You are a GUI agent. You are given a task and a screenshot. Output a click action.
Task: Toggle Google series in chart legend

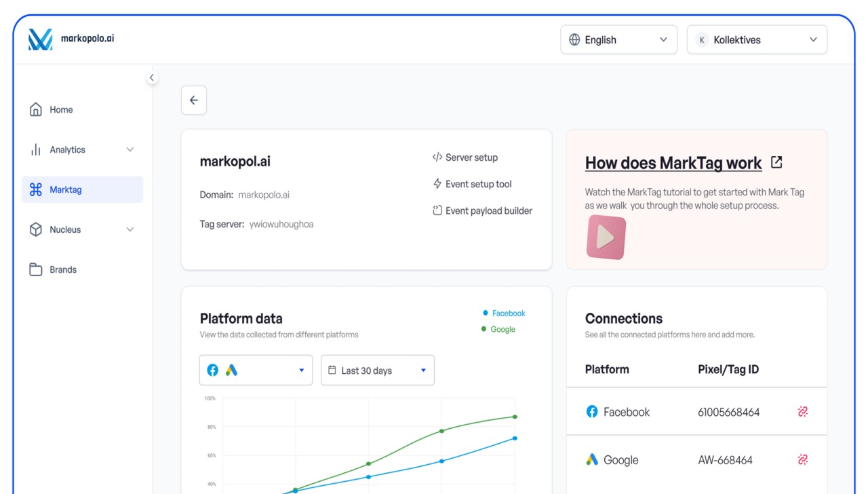coord(498,329)
